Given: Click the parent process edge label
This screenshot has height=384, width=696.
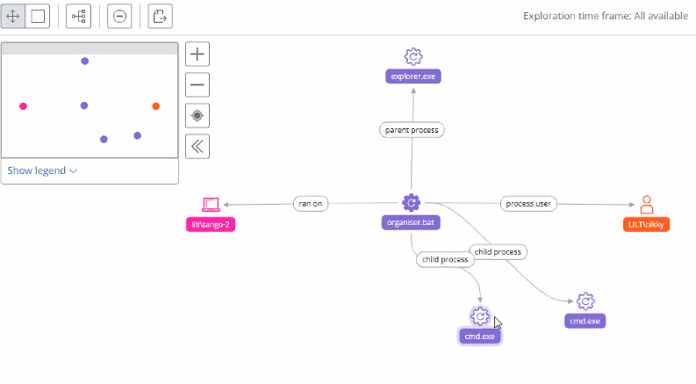Looking at the screenshot, I should [x=411, y=130].
